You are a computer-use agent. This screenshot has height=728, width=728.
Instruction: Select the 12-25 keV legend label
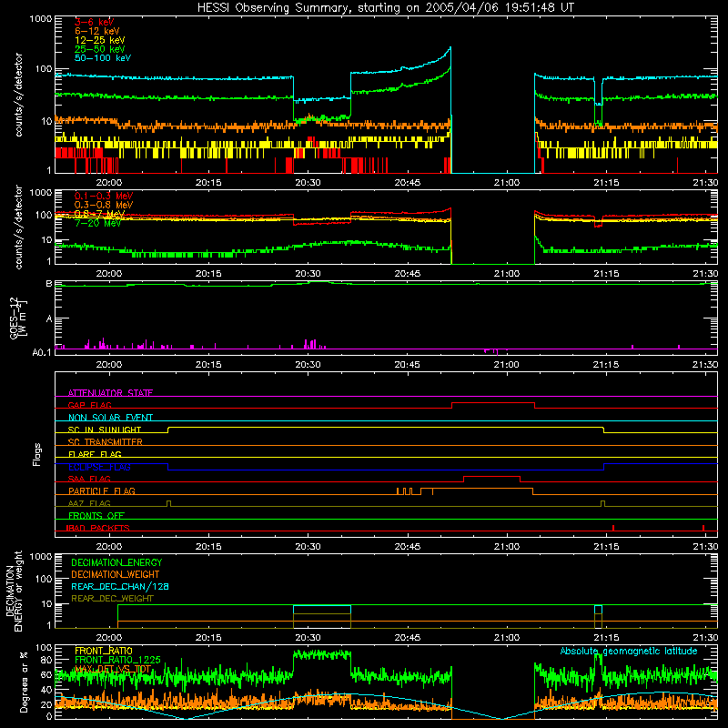click(x=99, y=40)
